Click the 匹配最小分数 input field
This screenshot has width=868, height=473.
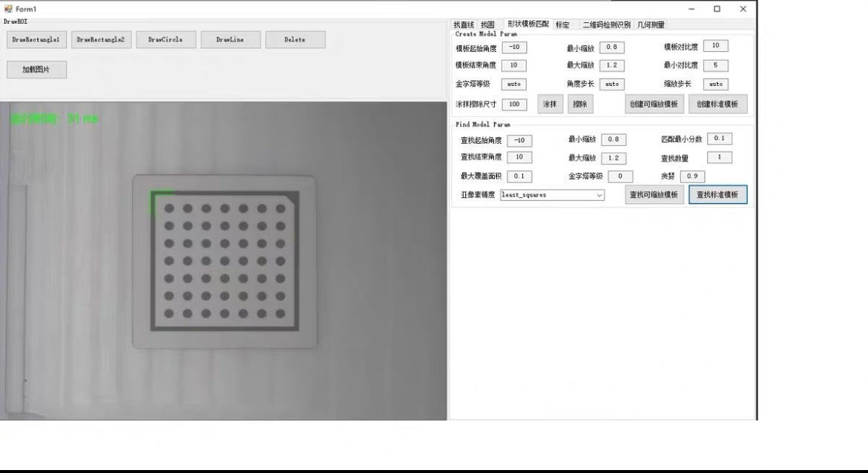(x=720, y=139)
